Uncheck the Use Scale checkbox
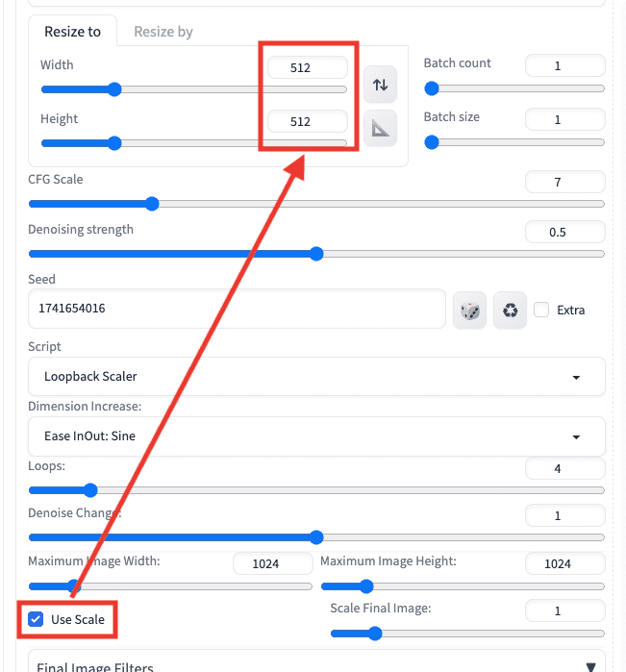This screenshot has height=672, width=626. [37, 619]
